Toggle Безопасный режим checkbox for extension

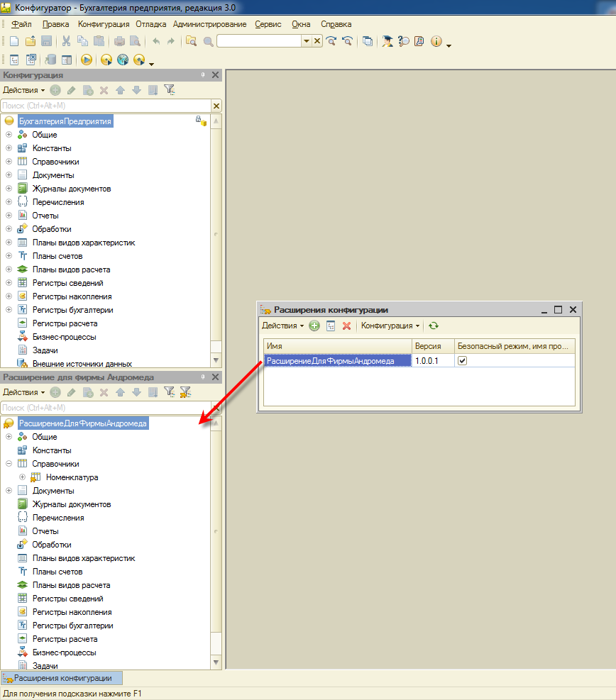462,361
